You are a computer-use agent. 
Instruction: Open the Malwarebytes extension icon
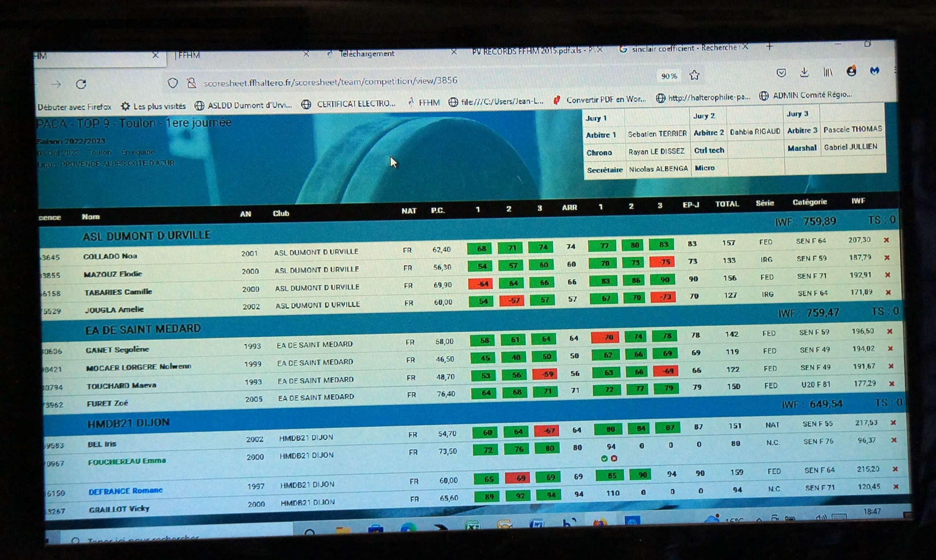point(875,71)
